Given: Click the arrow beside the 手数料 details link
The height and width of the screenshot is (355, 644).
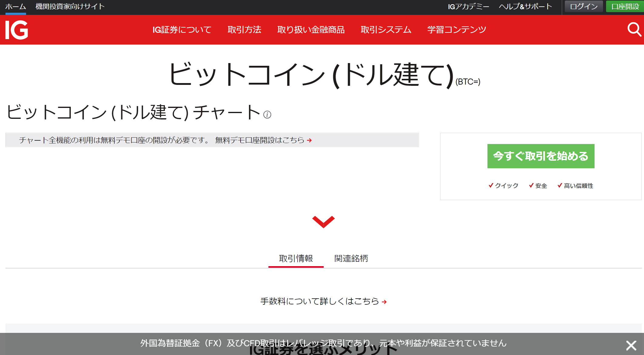Looking at the screenshot, I should pos(385,301).
